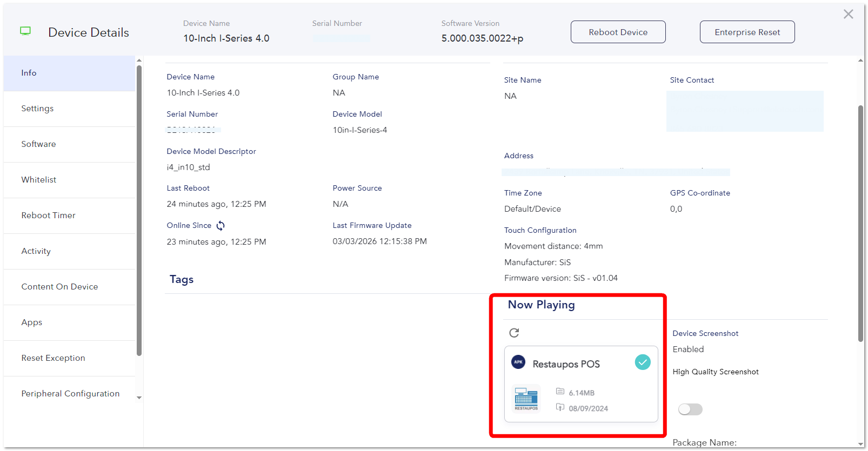Switch to the Software tab
Screen dimensions: 868x451
click(69, 144)
